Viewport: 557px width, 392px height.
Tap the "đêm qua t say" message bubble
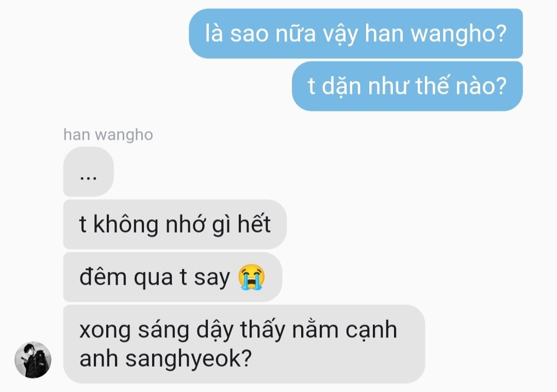coord(173,277)
